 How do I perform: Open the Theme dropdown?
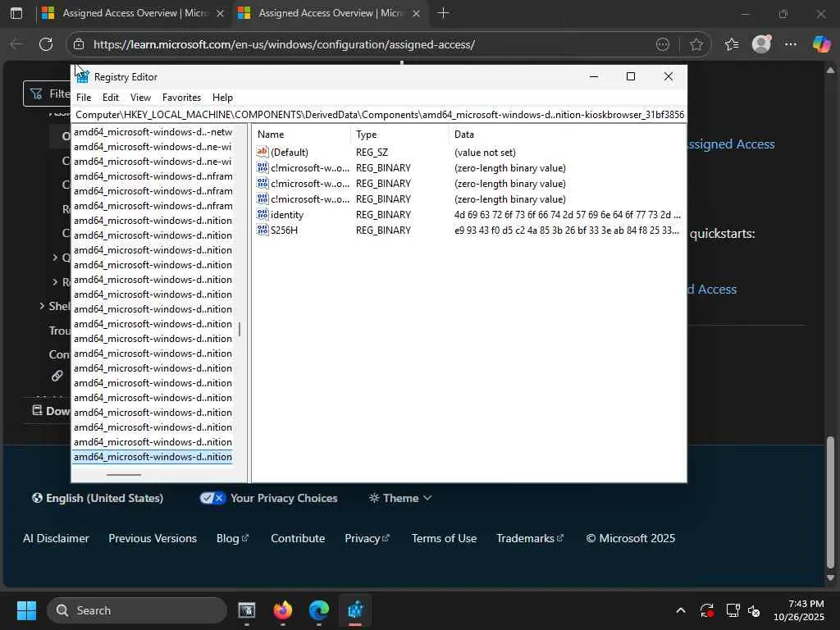tap(399, 498)
